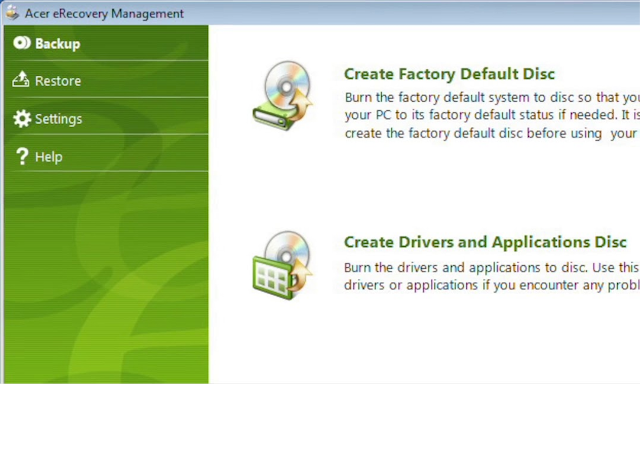The height and width of the screenshot is (471, 640).
Task: Select the Backup sidebar item
Action: coord(107,43)
